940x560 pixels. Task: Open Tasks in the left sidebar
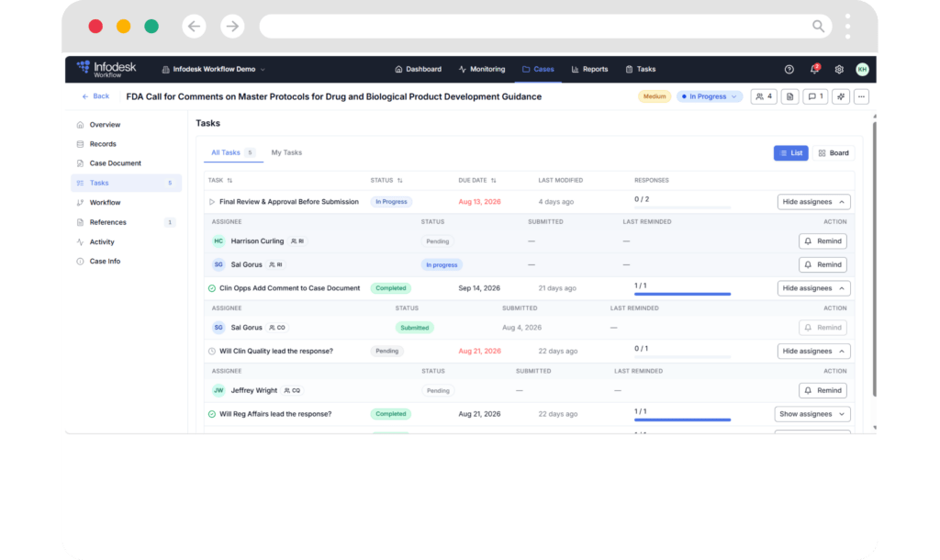tap(126, 183)
